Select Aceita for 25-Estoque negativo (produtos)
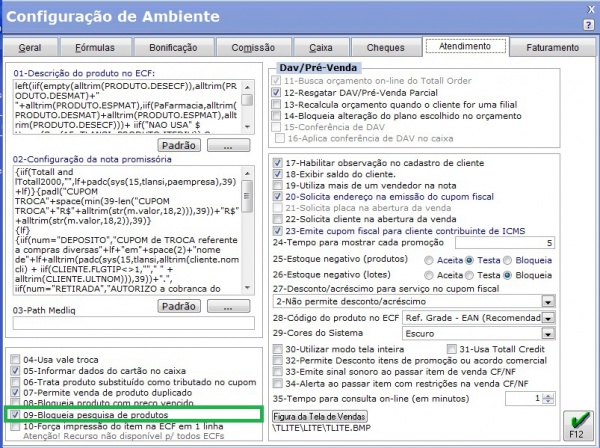Viewport: 600px width, 448px height. pos(429,261)
